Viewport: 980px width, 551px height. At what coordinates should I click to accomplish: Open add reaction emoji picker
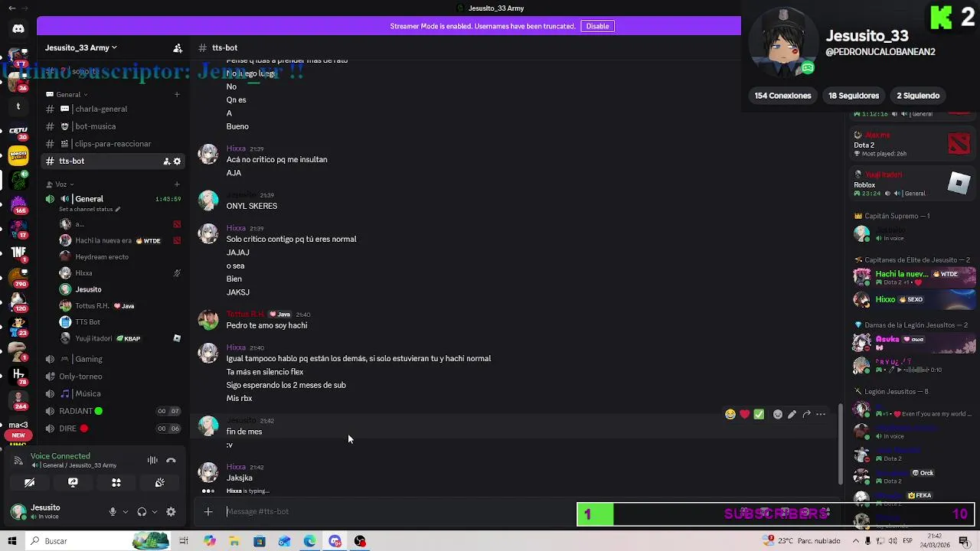(778, 414)
